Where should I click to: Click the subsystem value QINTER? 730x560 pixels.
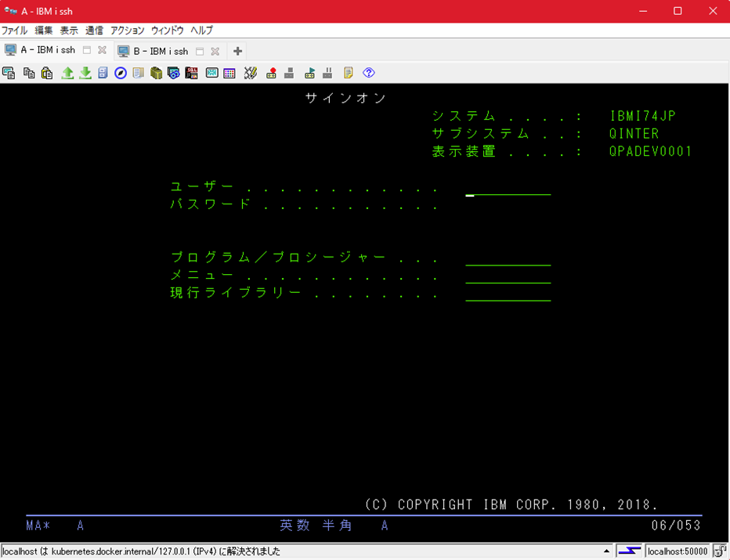click(634, 134)
